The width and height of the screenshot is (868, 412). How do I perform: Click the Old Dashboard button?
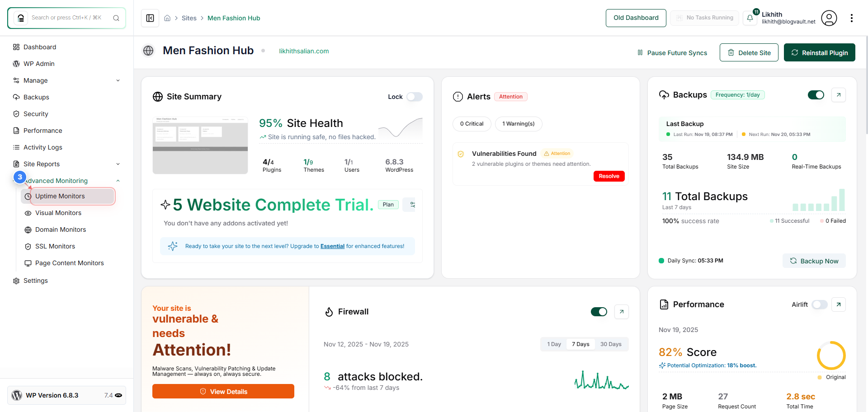point(636,18)
